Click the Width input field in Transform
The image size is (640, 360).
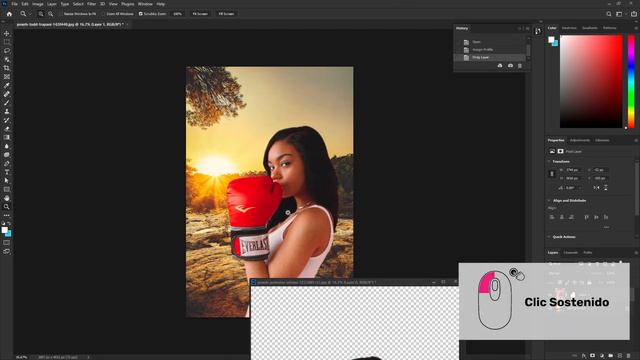point(573,170)
